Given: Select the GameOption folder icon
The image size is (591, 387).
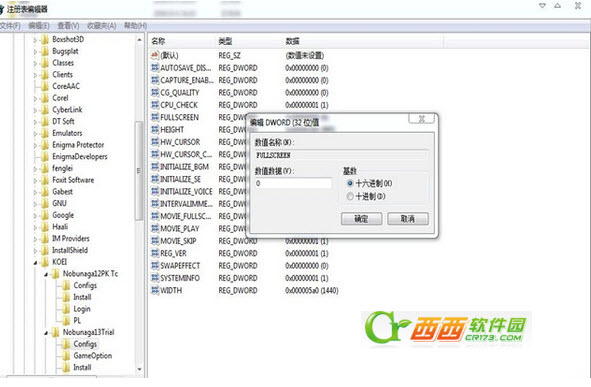Looking at the screenshot, I should (x=66, y=355).
